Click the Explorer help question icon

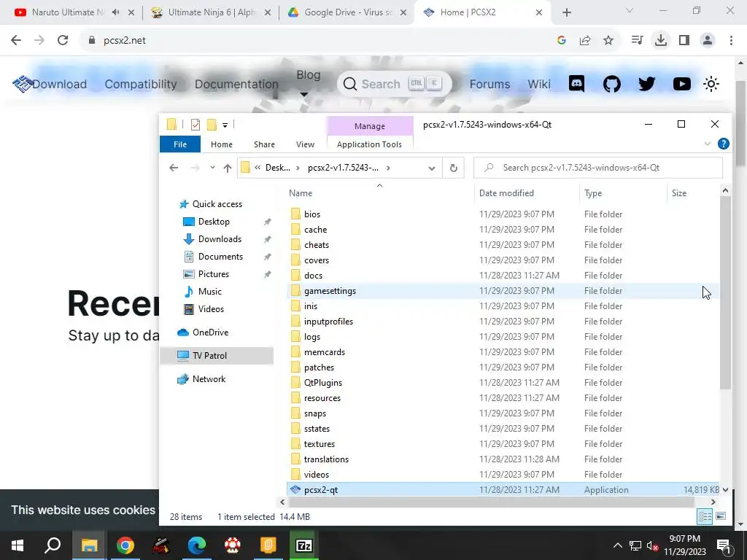(723, 144)
